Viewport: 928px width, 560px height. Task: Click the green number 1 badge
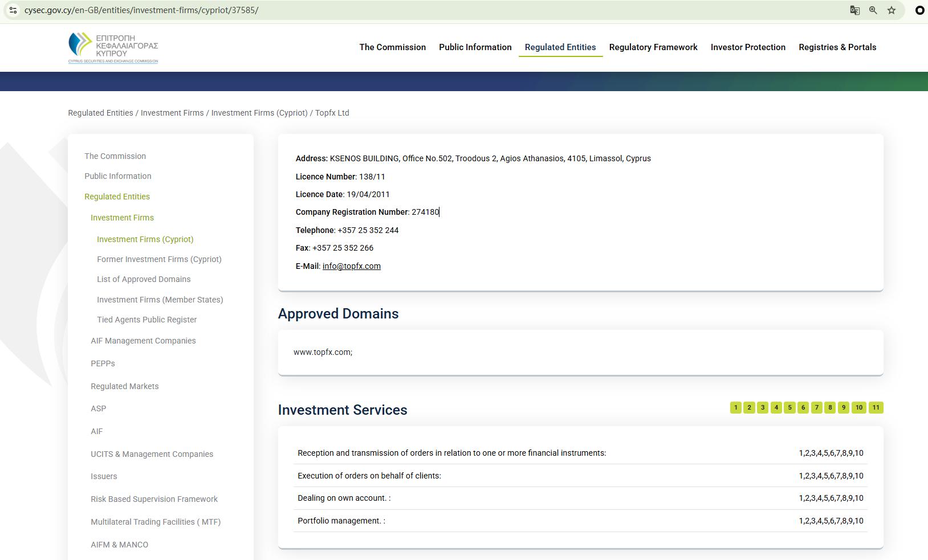pos(735,407)
